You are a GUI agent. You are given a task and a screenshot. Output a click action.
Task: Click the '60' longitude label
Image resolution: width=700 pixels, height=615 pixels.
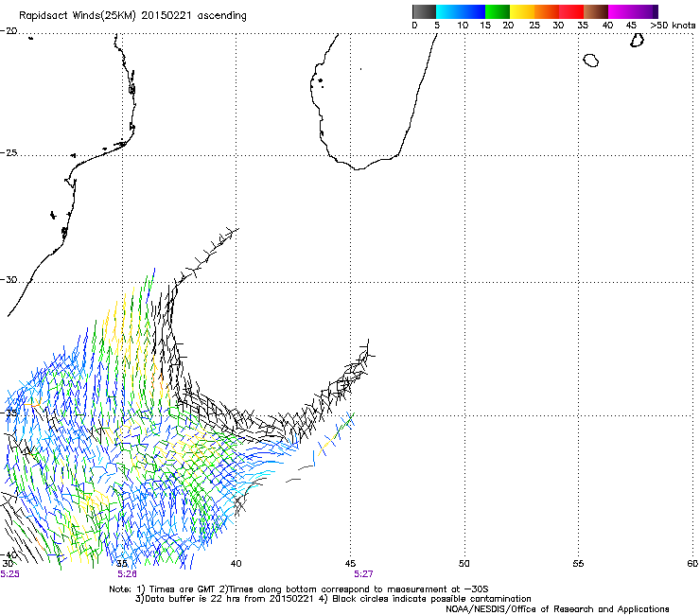[x=692, y=564]
